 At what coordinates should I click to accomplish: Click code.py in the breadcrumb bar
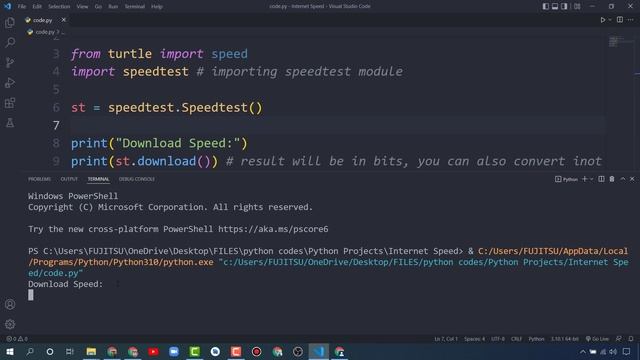tap(44, 32)
